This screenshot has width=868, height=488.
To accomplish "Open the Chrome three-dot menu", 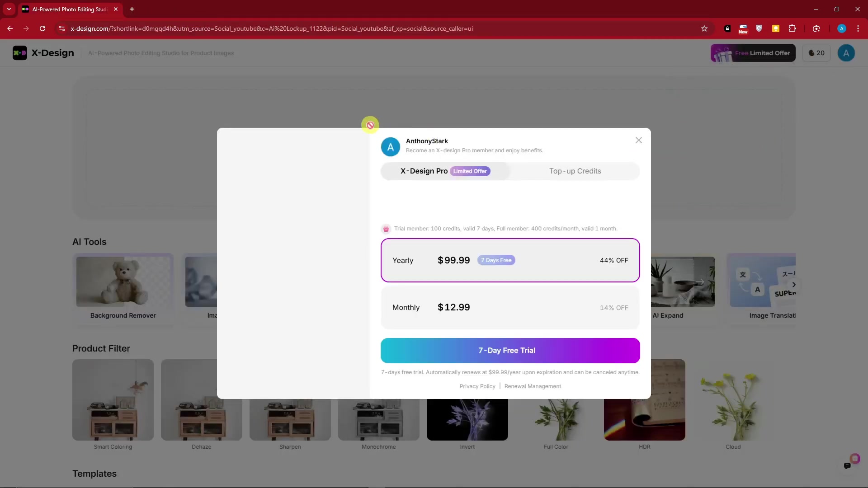I will [858, 28].
